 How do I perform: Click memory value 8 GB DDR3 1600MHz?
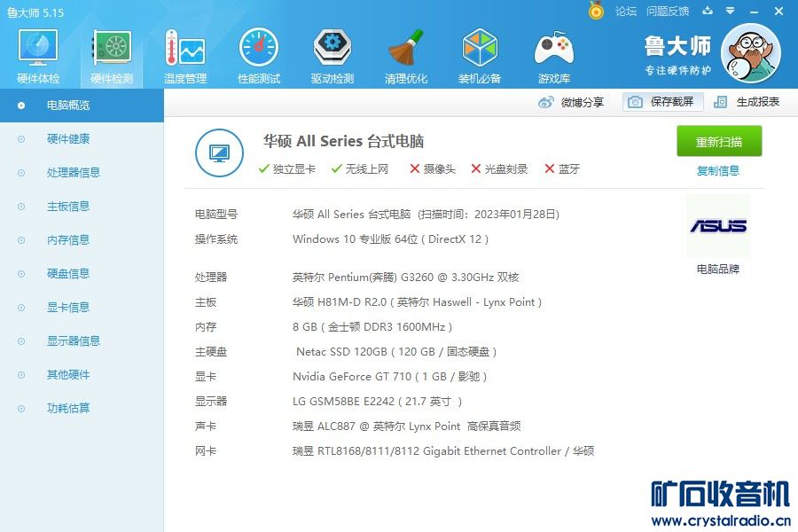click(x=372, y=327)
